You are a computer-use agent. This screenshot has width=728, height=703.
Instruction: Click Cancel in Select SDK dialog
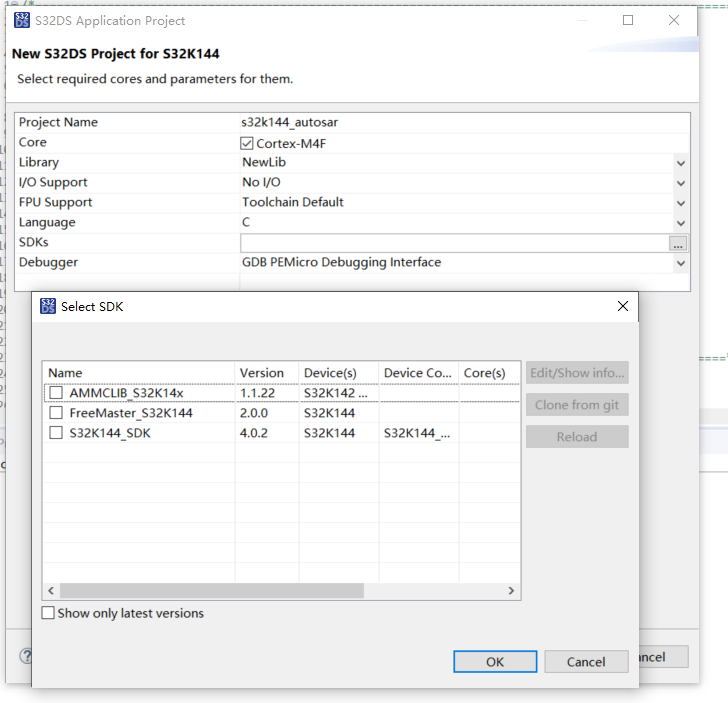tap(586, 662)
